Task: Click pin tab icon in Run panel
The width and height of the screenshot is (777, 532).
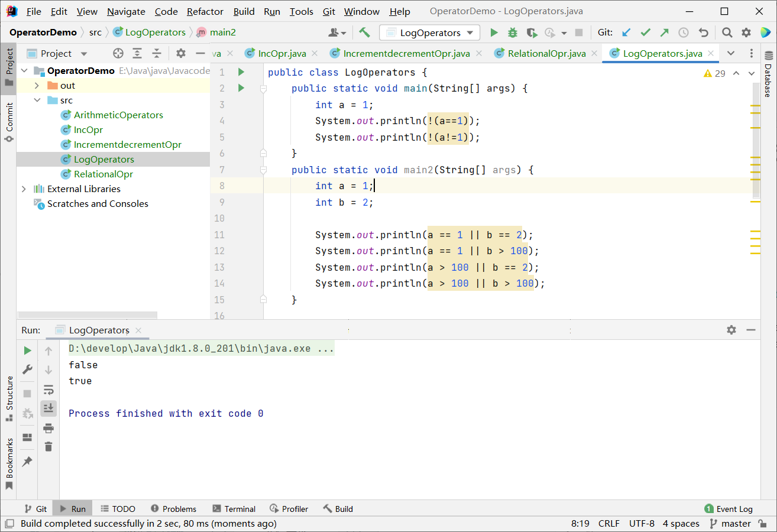Action: tap(27, 462)
